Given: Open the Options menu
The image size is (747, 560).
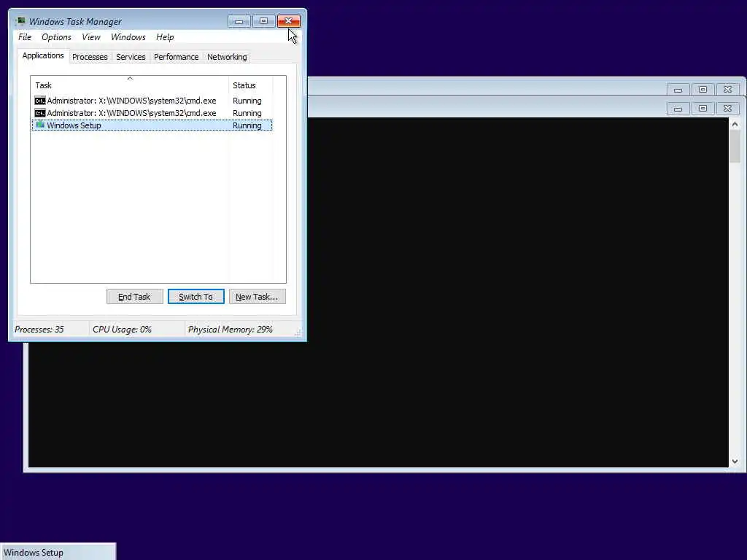Looking at the screenshot, I should click(x=56, y=37).
